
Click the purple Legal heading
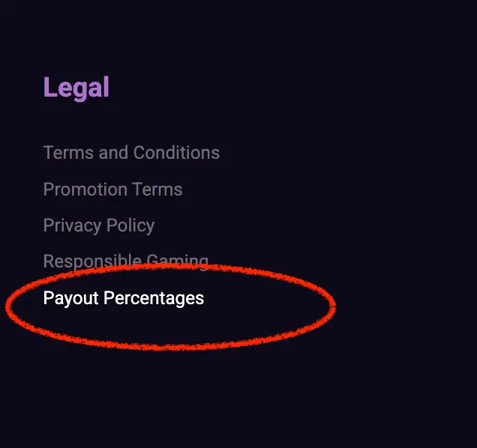tap(76, 88)
